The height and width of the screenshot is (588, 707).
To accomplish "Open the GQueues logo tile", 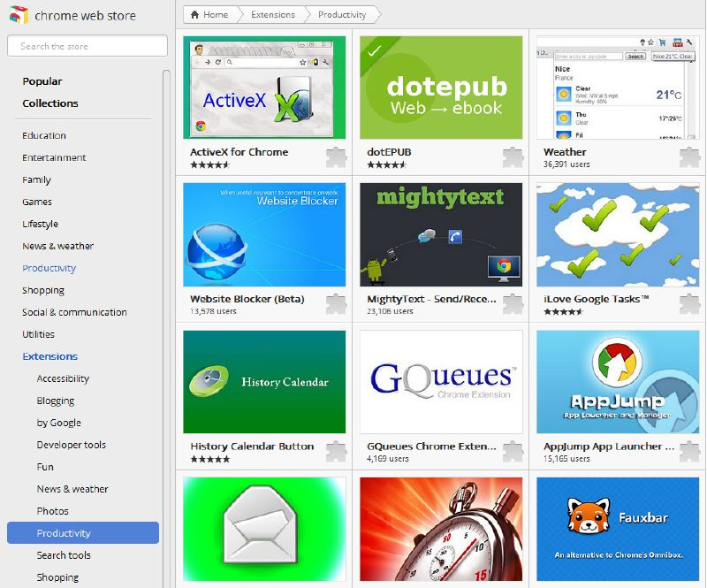I will [441, 382].
